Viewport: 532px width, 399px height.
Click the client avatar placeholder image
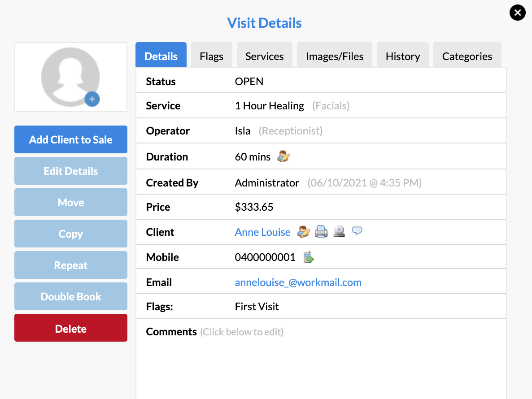(70, 77)
